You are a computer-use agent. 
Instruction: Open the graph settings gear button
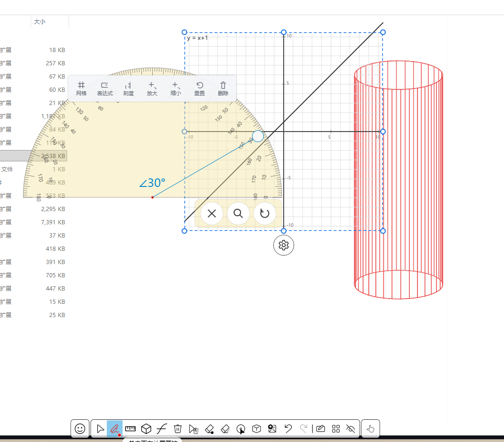pyautogui.click(x=284, y=245)
